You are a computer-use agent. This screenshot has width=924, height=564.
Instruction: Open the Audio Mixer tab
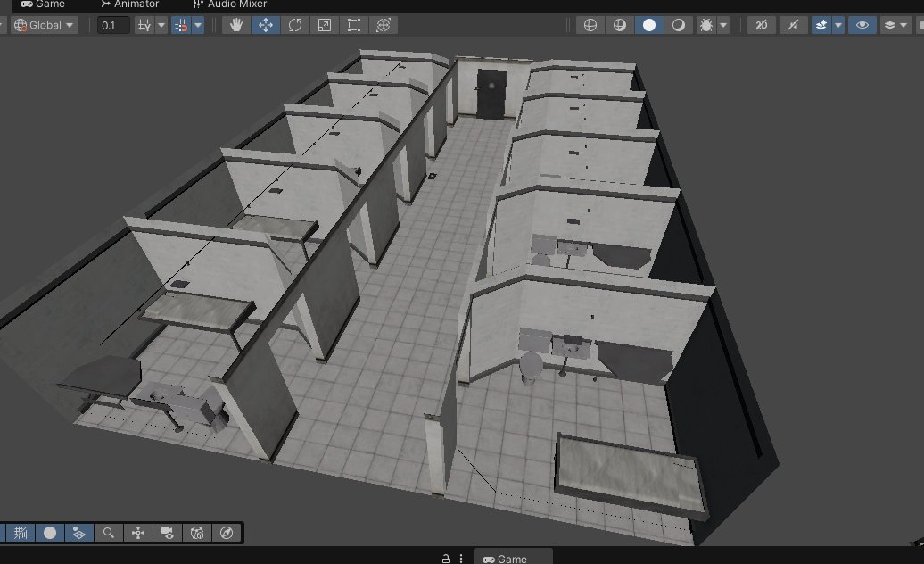point(229,4)
